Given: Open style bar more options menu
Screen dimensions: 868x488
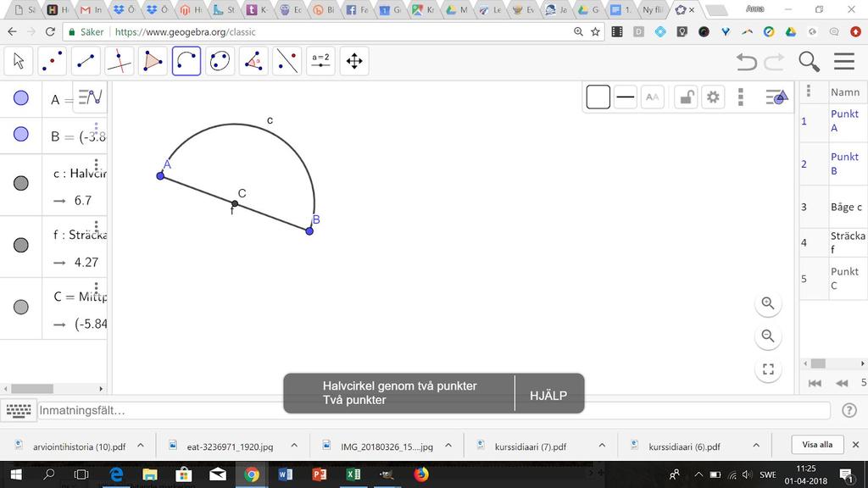Looking at the screenshot, I should pyautogui.click(x=741, y=97).
